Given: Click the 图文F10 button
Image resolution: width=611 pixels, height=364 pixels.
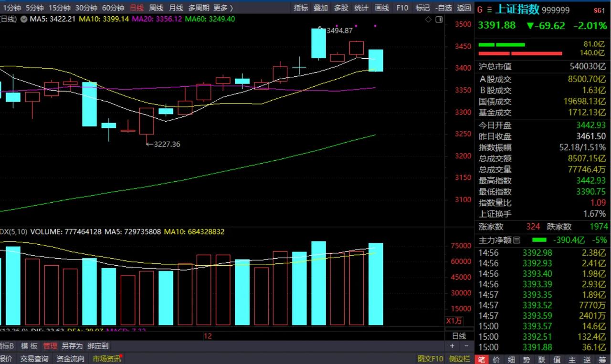Looking at the screenshot, I should pos(430,359).
